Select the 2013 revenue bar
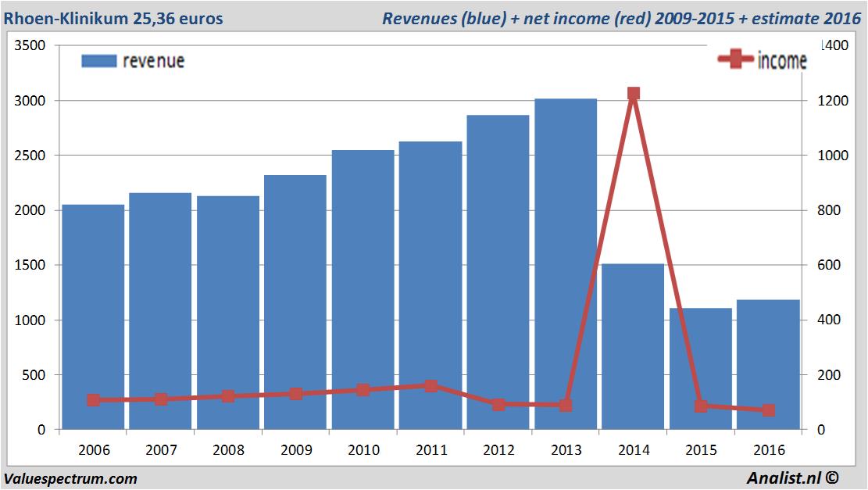The width and height of the screenshot is (868, 490). point(566,264)
